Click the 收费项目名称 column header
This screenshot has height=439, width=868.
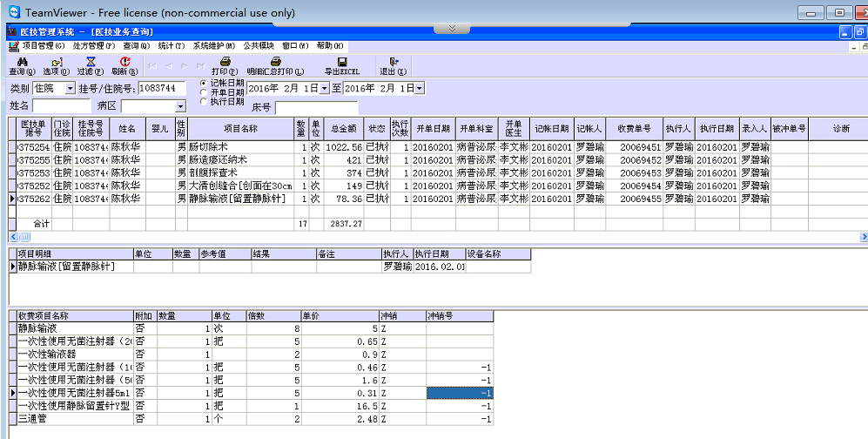pyautogui.click(x=75, y=316)
